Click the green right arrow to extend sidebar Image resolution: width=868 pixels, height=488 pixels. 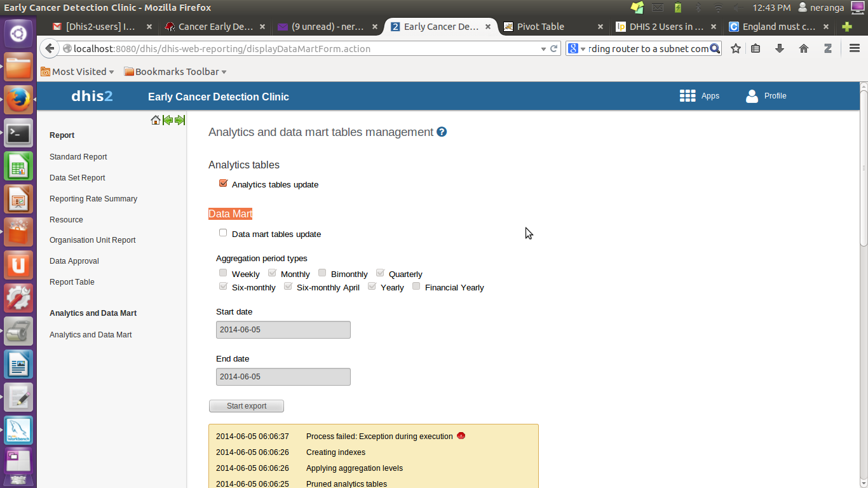click(180, 120)
